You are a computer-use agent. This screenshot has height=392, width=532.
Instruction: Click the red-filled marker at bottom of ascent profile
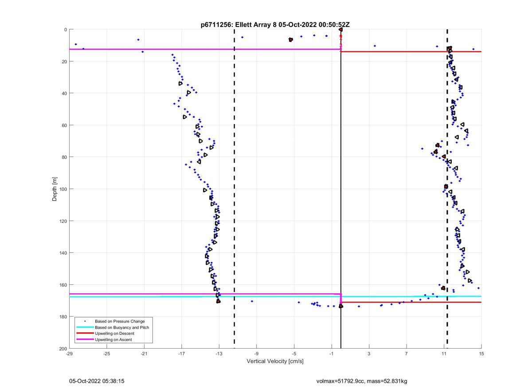[218, 301]
